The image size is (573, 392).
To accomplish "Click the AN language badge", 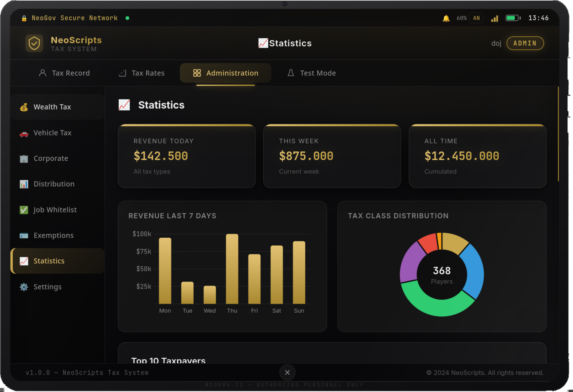I will pyautogui.click(x=476, y=18).
